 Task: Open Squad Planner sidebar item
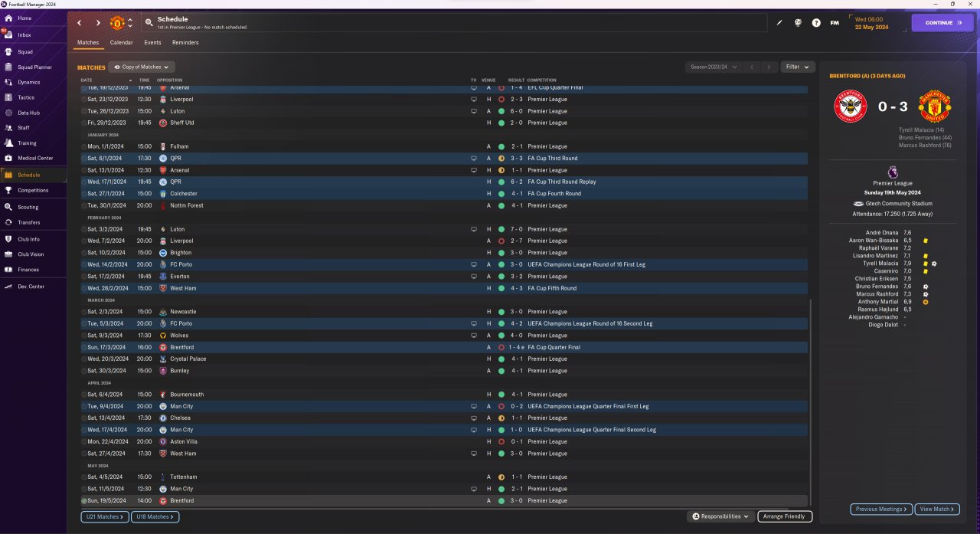pyautogui.click(x=34, y=67)
